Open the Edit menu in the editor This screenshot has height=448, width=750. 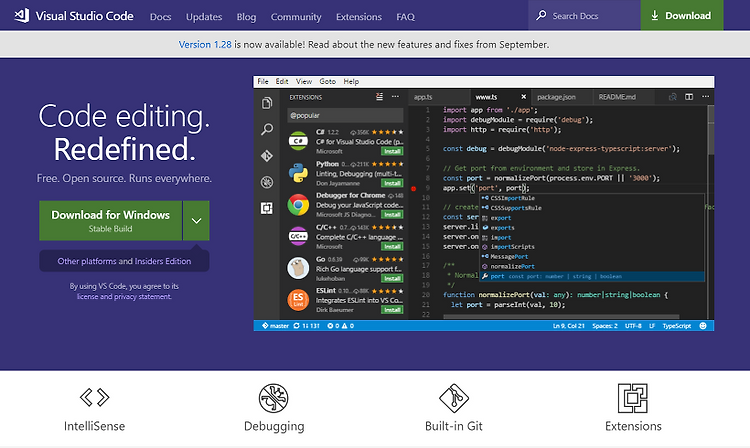coord(282,82)
